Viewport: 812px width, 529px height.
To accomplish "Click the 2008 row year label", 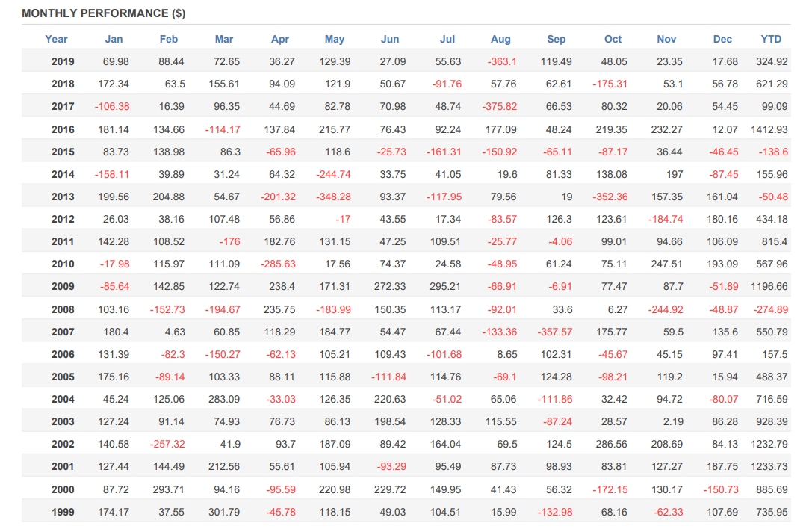I will tap(63, 309).
